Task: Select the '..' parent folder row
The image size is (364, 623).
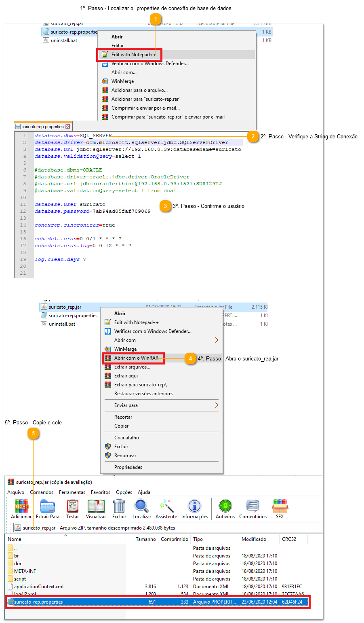Action: click(x=15, y=548)
